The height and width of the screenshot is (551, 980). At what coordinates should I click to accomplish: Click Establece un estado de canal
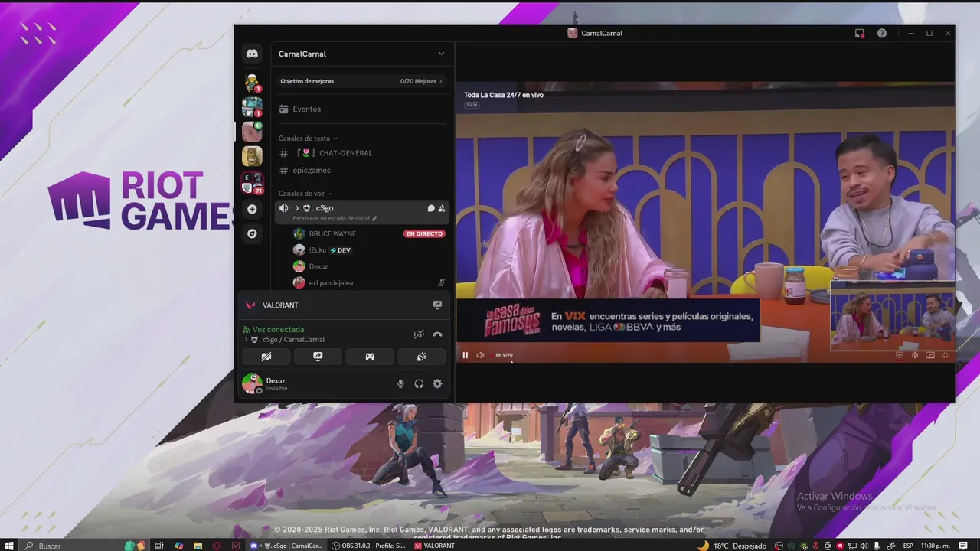click(x=332, y=218)
